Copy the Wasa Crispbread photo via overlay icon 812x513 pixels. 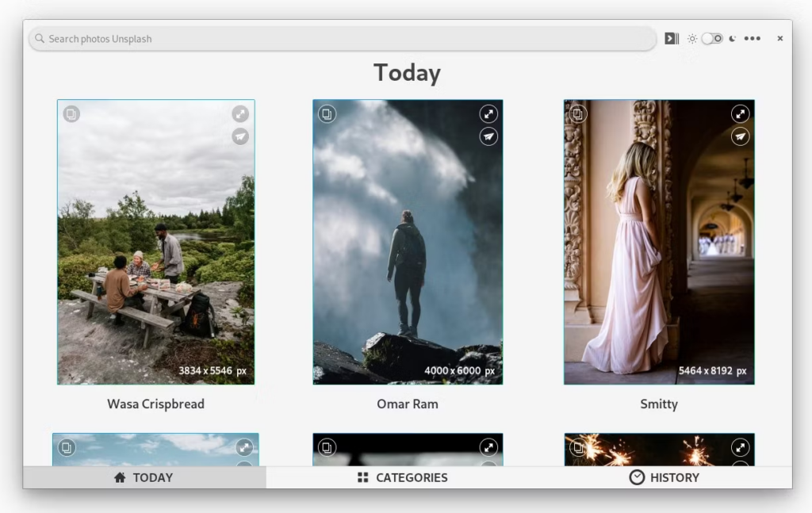[x=71, y=114]
